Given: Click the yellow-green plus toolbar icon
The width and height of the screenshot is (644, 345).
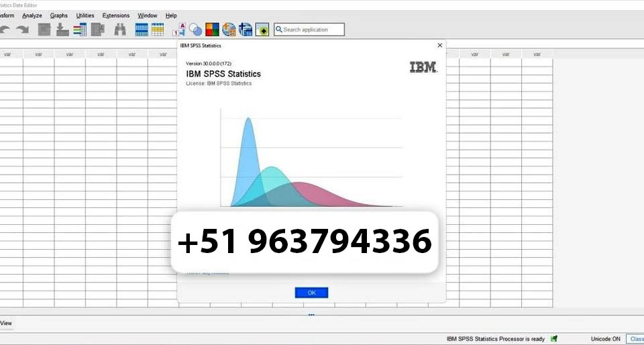Looking at the screenshot, I should (262, 30).
